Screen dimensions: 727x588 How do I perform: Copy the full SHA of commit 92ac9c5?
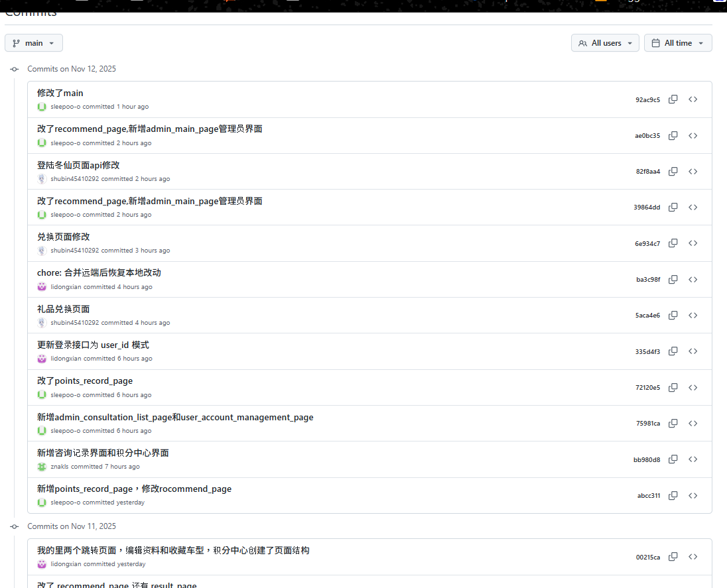(x=673, y=99)
